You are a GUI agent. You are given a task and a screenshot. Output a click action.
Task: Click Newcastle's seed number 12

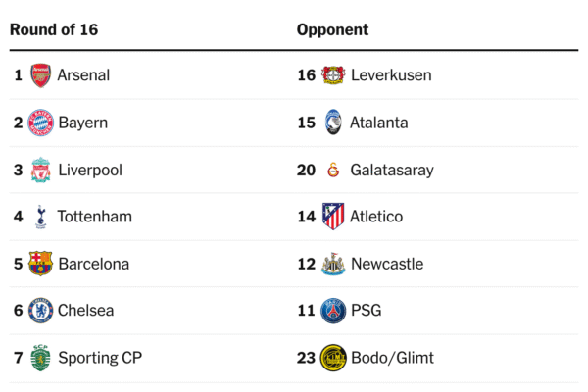tap(306, 264)
